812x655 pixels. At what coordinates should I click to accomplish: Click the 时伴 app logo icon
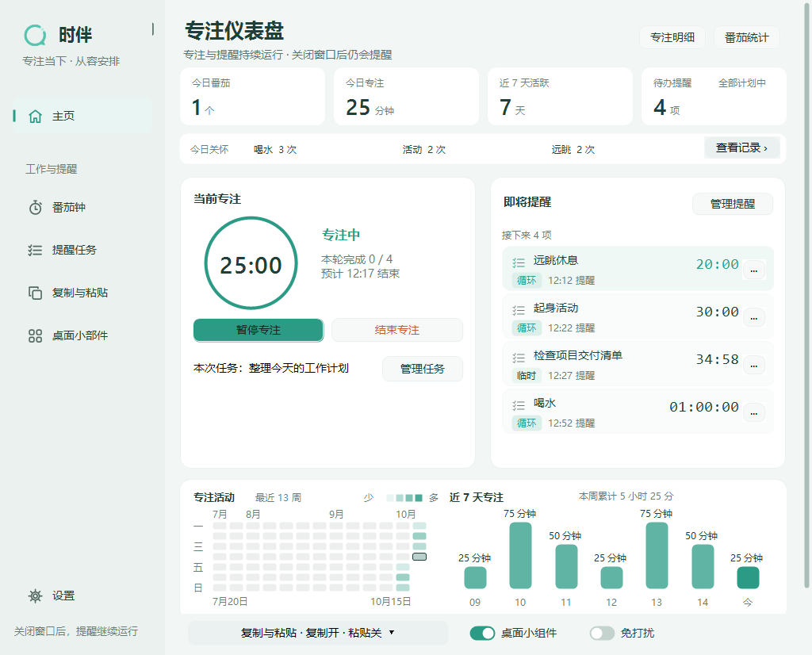pos(35,35)
